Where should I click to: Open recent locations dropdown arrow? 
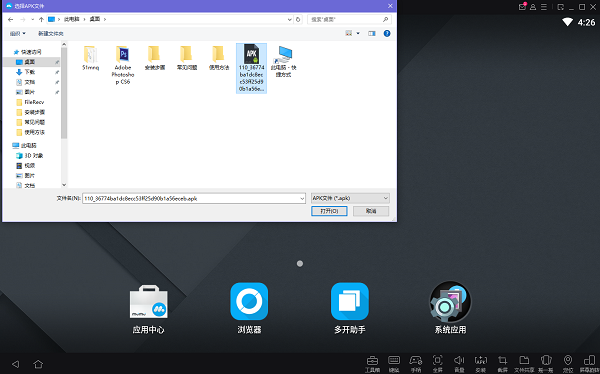point(33,19)
